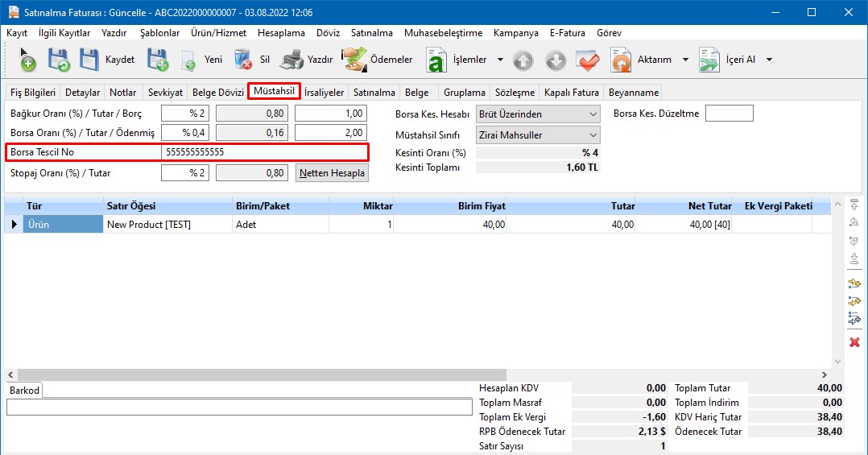
Task: Click the İçeri Al import icon
Action: coord(709,60)
